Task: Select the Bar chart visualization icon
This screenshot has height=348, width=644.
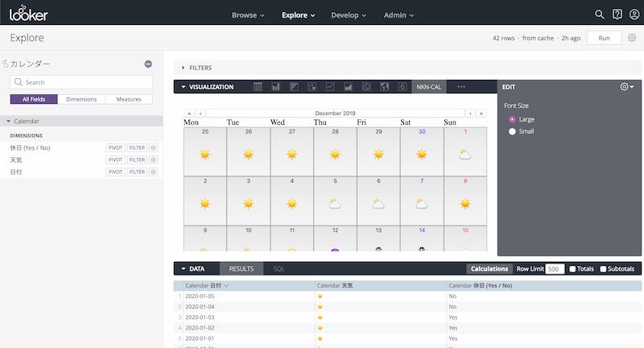Action: (294, 87)
